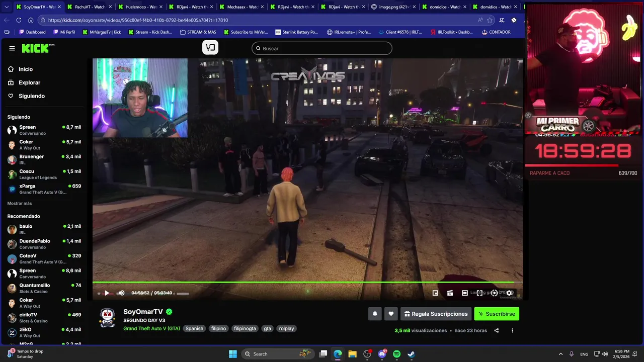The width and height of the screenshot is (644, 362).
Task: Open File Explorer from the taskbar
Action: pos(352,354)
